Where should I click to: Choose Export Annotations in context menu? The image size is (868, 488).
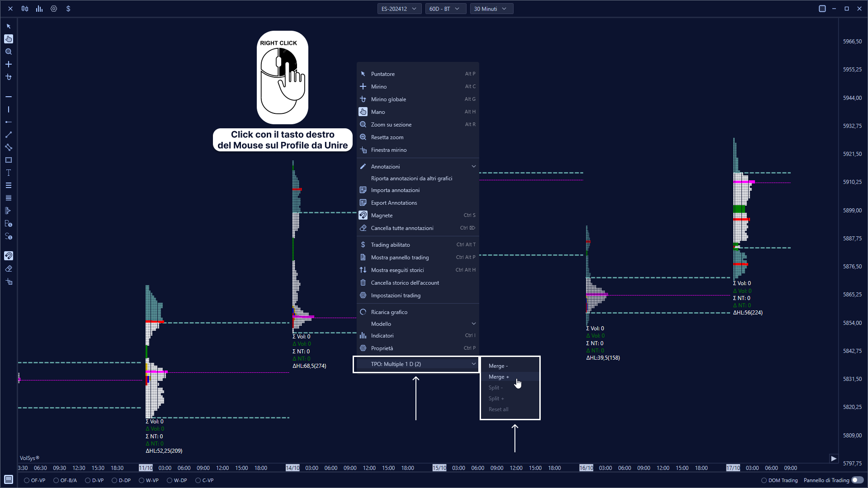coord(418,203)
